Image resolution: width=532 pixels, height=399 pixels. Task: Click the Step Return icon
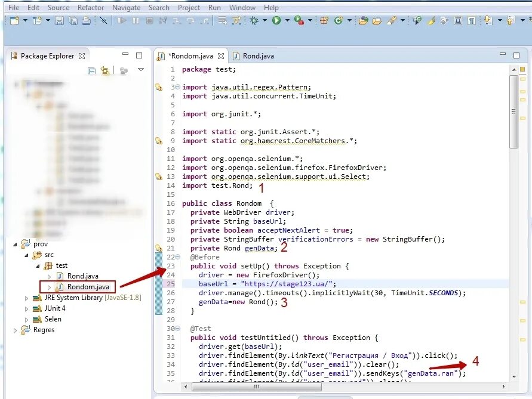[x=205, y=21]
